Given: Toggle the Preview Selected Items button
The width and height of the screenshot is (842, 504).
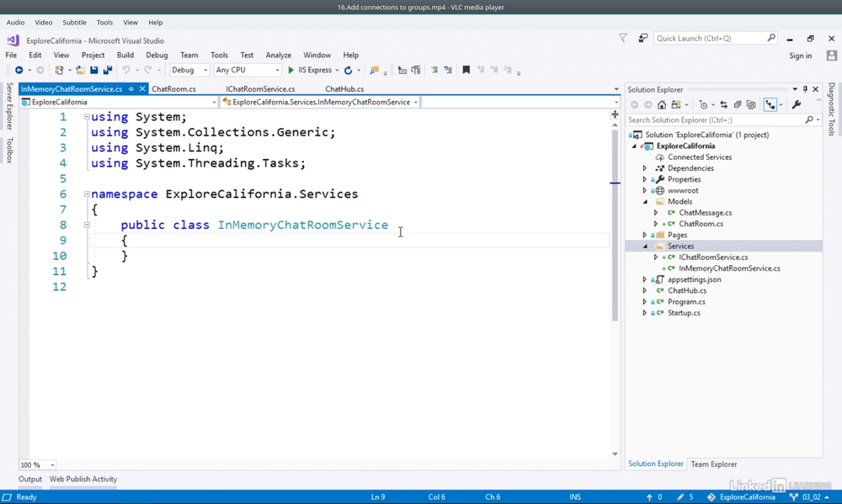Looking at the screenshot, I should (770, 105).
